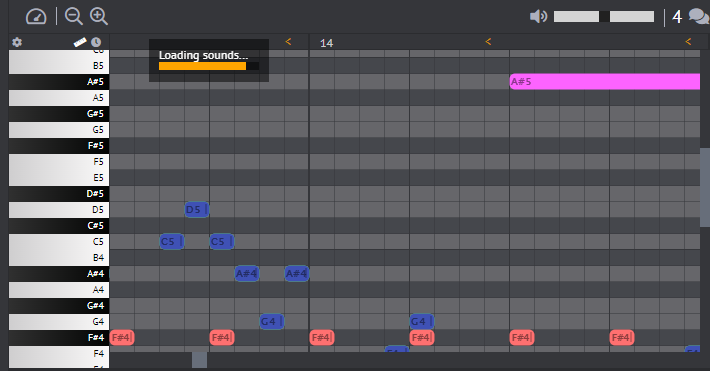Open the chat bubbles icon
The height and width of the screenshot is (371, 710).
tap(699, 16)
